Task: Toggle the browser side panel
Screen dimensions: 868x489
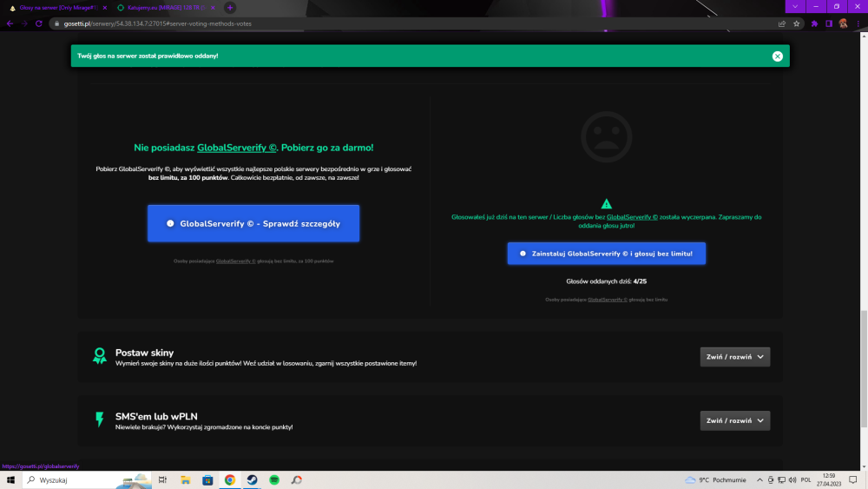Action: tap(829, 23)
